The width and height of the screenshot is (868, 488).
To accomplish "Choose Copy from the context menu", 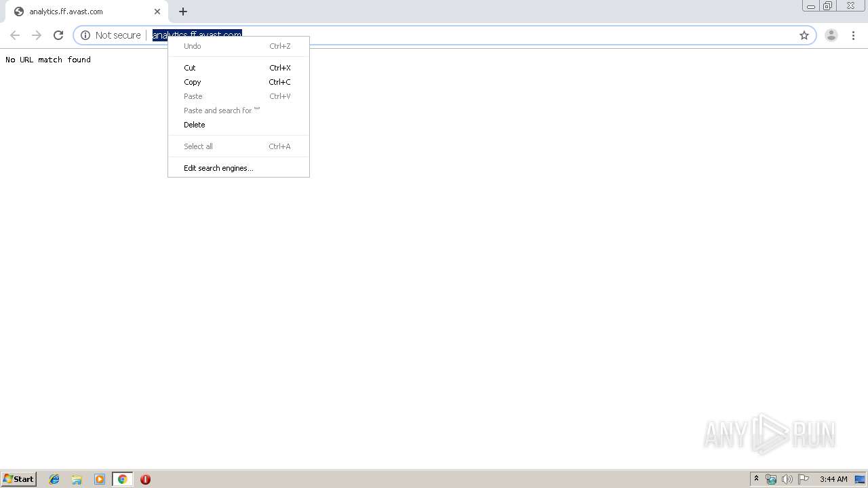I will click(238, 82).
